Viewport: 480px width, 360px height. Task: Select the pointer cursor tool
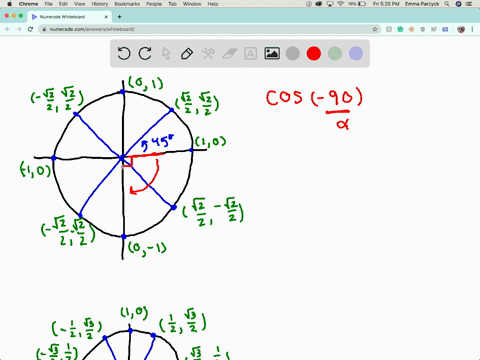point(166,53)
